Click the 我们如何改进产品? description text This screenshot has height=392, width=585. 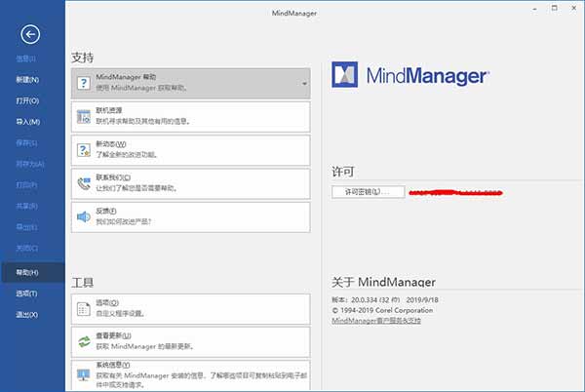124,222
